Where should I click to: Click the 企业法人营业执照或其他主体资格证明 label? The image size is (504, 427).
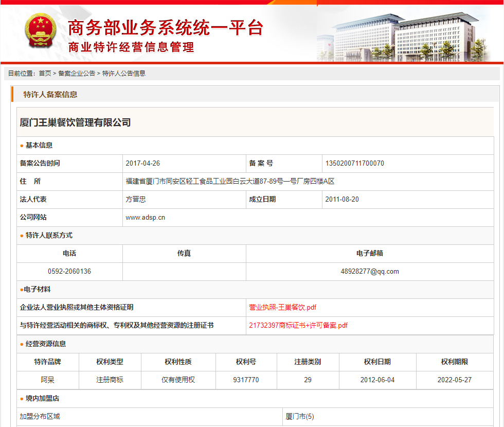[x=77, y=308]
